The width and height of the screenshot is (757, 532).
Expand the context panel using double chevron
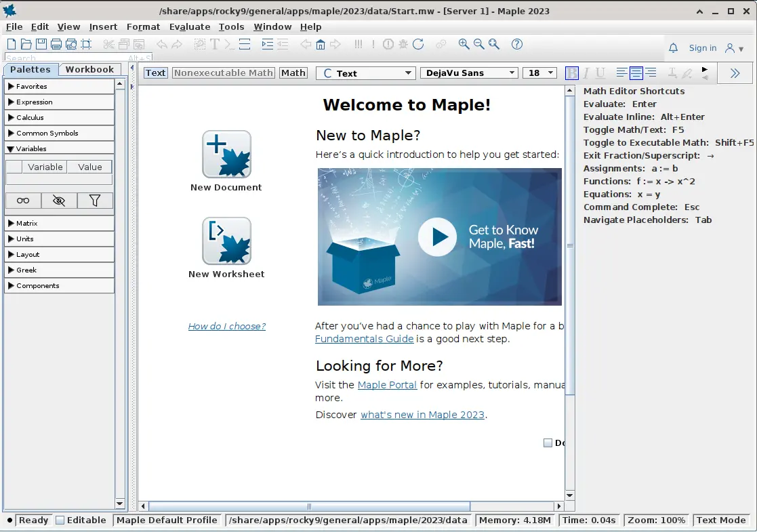tap(735, 73)
